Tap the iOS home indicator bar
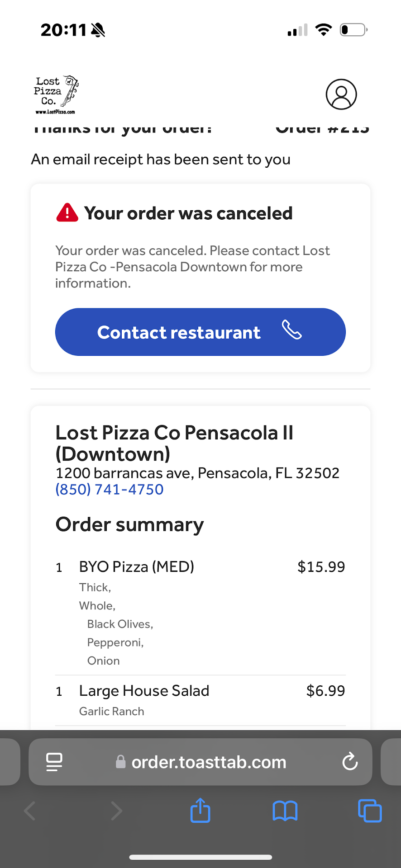The width and height of the screenshot is (401, 868). click(x=200, y=857)
